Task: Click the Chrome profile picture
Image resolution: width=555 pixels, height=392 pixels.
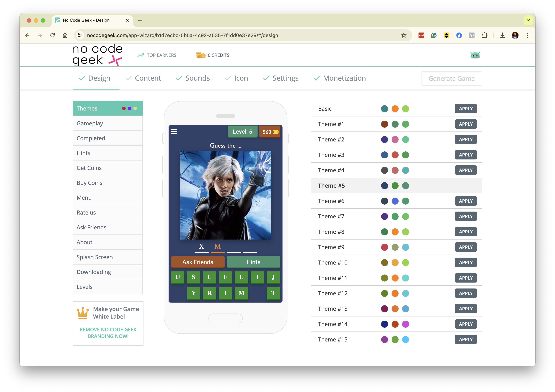Action: pyautogui.click(x=515, y=35)
